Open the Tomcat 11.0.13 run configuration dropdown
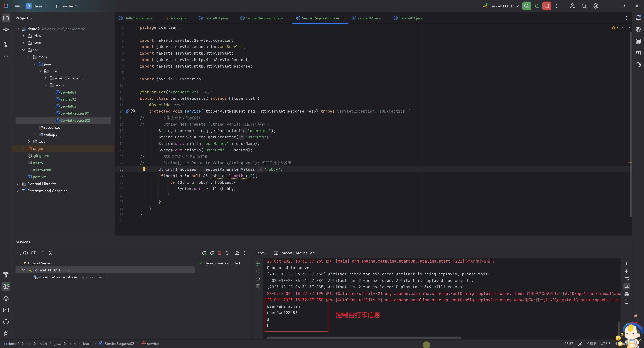The width and height of the screenshot is (644, 348). tap(500, 6)
